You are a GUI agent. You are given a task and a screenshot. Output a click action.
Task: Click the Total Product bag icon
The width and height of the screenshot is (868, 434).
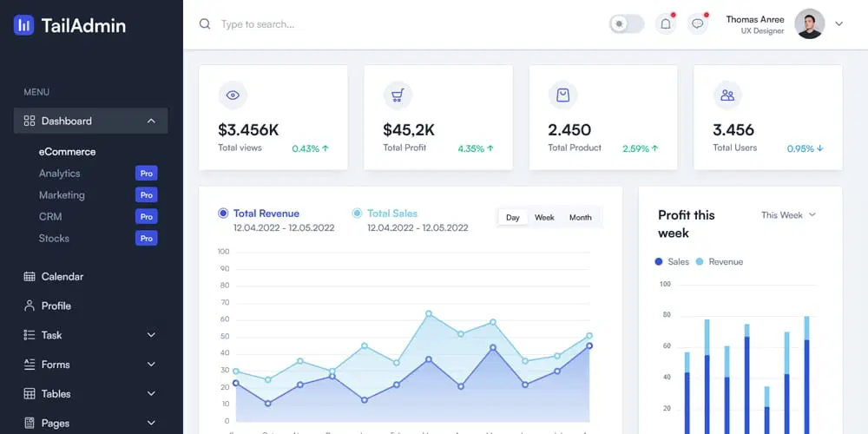tap(562, 95)
